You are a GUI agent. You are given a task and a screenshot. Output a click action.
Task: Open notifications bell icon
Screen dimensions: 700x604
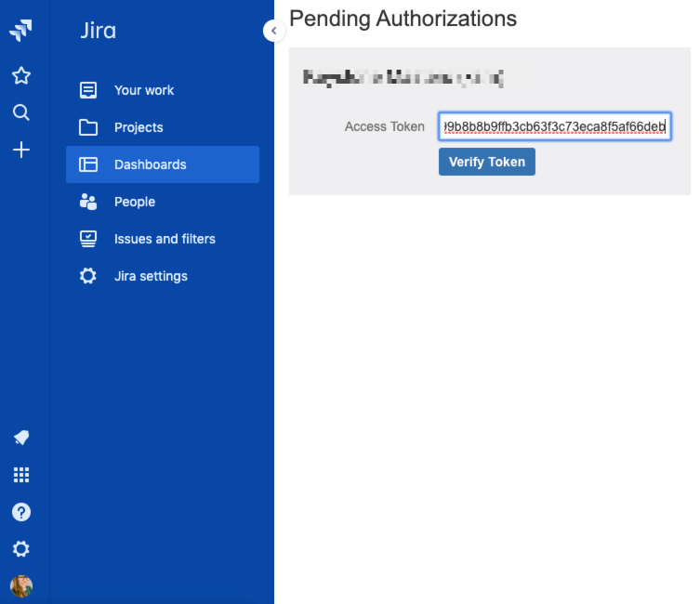point(21,438)
